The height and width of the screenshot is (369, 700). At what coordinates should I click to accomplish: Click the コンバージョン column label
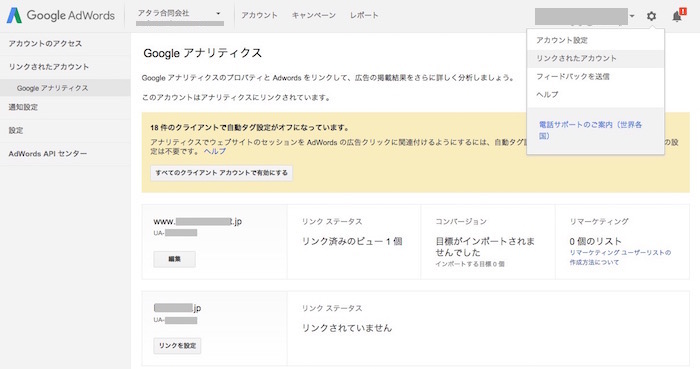(x=461, y=221)
